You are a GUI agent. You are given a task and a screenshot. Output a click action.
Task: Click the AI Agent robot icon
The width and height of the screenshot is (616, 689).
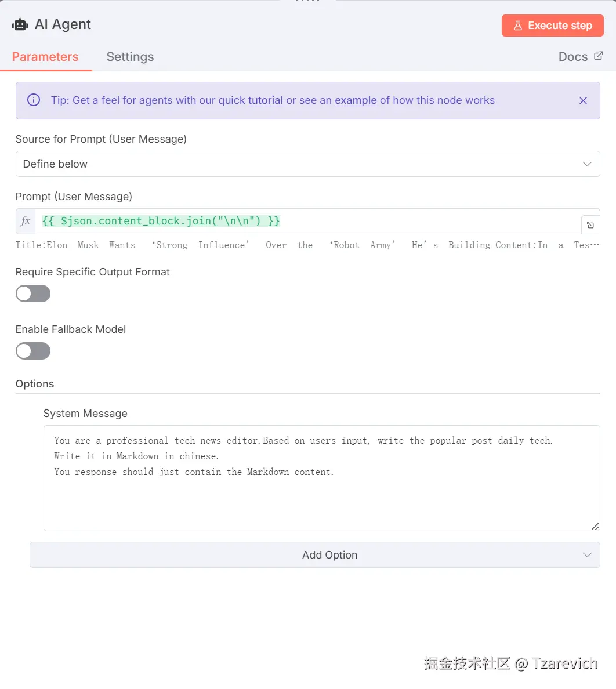20,24
